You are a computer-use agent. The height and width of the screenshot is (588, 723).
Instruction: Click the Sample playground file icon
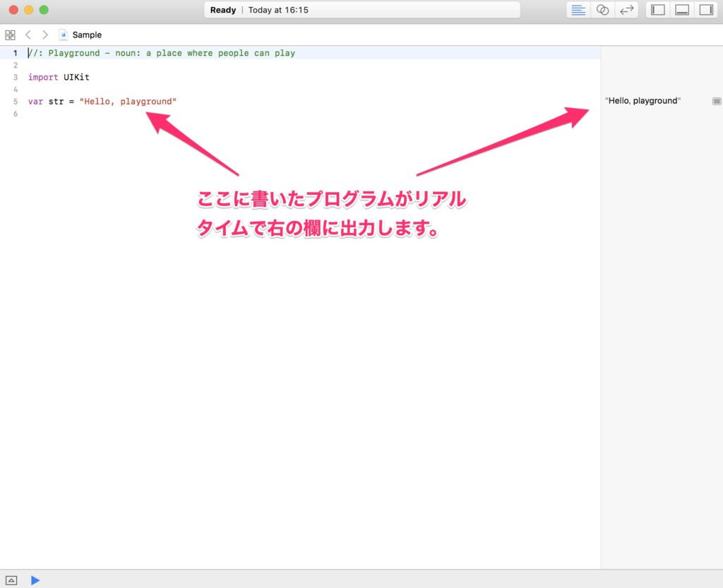63,35
